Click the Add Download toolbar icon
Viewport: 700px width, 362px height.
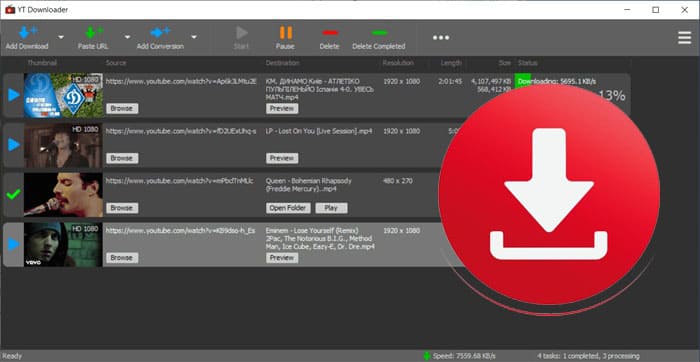coord(28,33)
